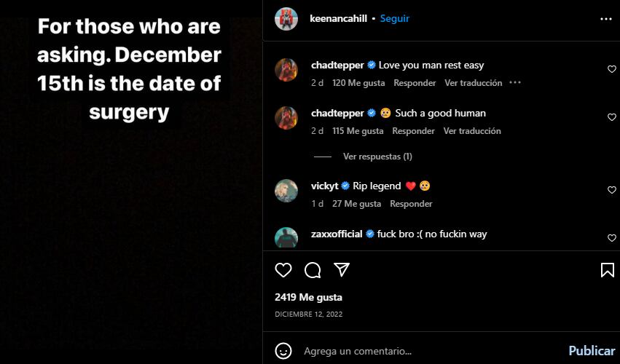Click Seguir to follow keenancahill
The image size is (620, 364).
tap(395, 19)
